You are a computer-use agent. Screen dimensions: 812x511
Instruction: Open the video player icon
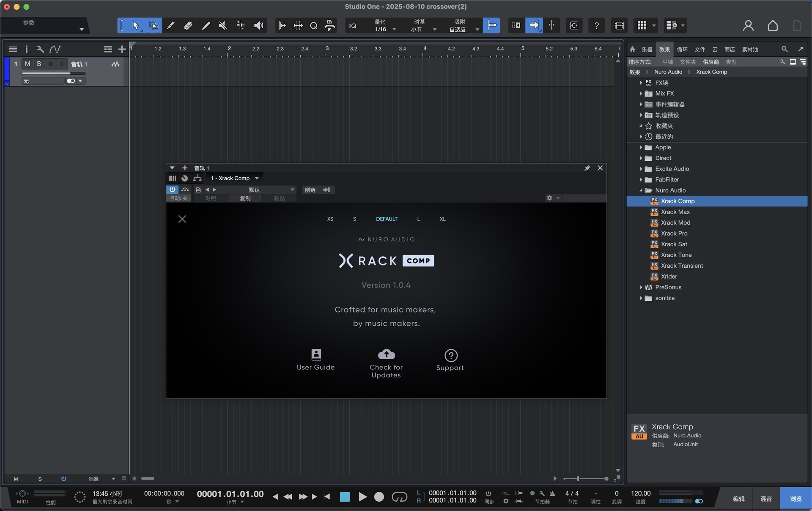[619, 25]
